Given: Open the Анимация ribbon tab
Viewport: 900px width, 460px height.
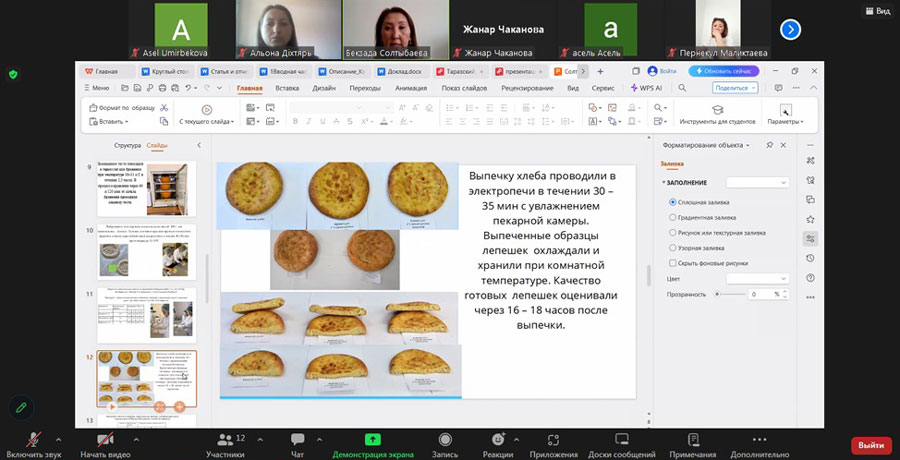Looking at the screenshot, I should pos(410,88).
